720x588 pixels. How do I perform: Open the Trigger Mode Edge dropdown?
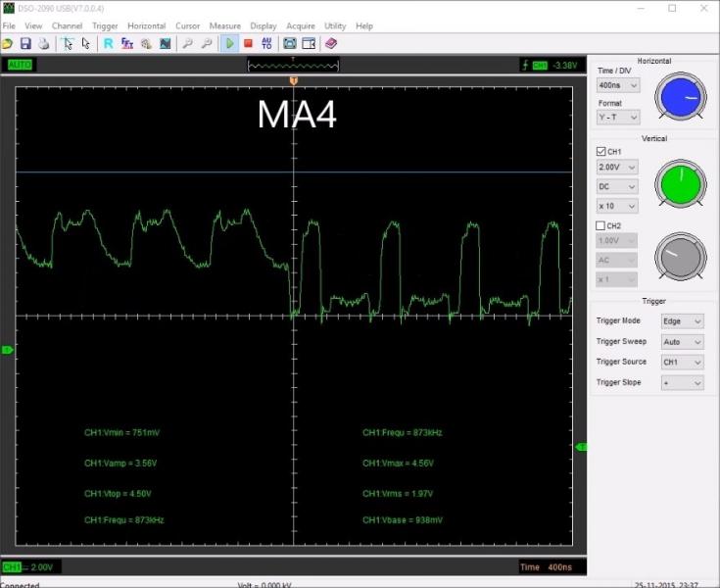point(684,321)
